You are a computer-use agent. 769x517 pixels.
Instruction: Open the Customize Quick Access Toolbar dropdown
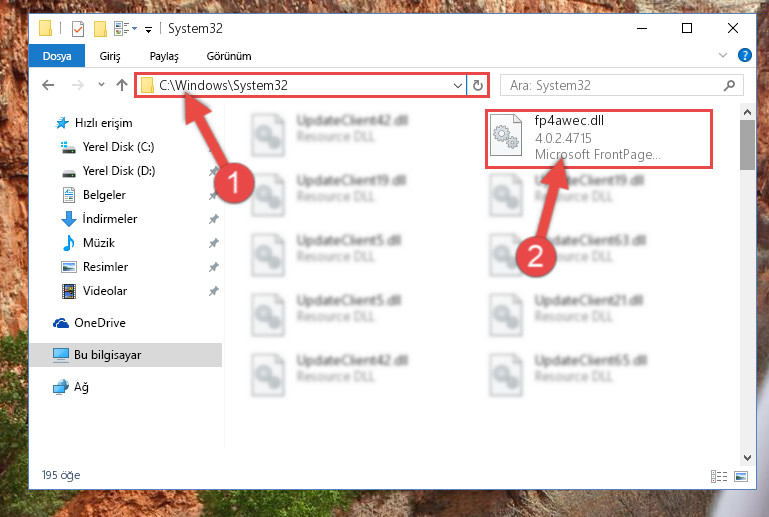[148, 30]
